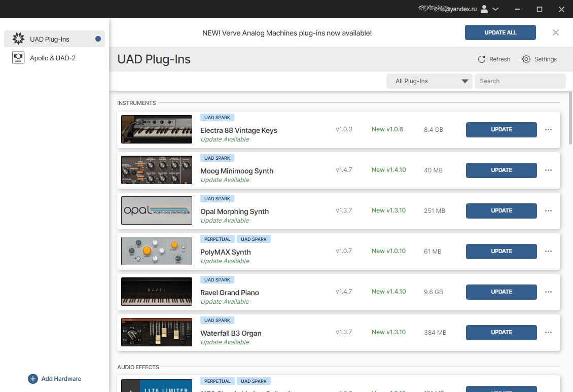Open the UAD Plug-Ins sidebar section

(54, 39)
